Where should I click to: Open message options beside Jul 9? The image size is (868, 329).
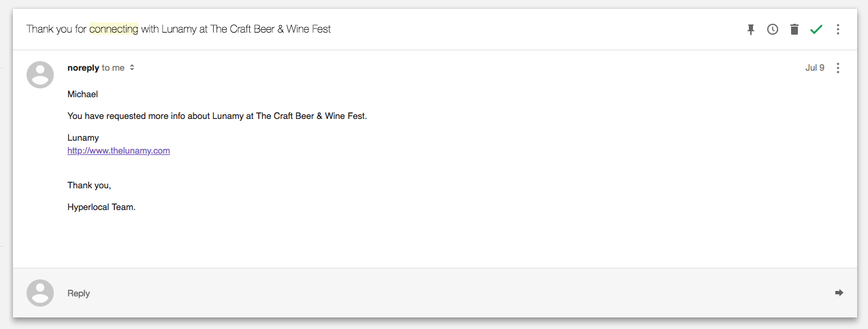point(838,68)
